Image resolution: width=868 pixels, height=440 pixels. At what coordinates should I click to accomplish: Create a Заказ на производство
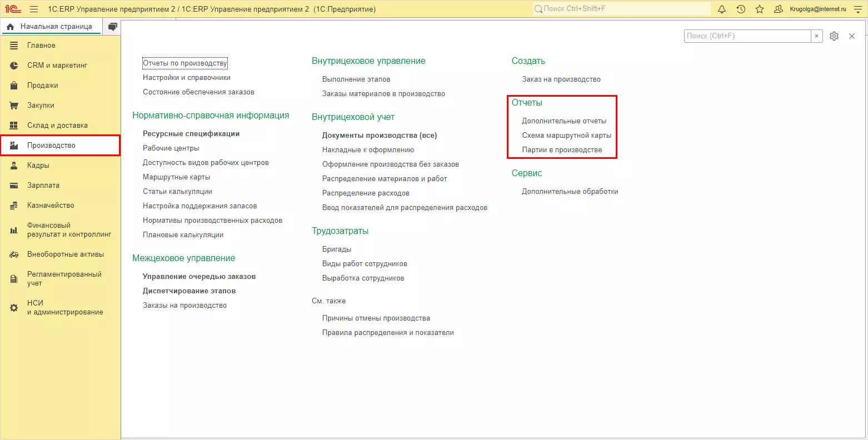(561, 79)
